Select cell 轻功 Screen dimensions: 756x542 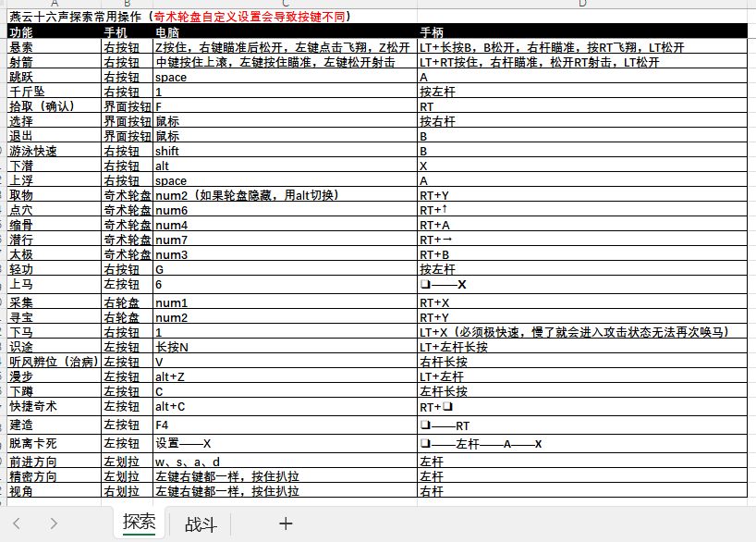[x=54, y=269]
